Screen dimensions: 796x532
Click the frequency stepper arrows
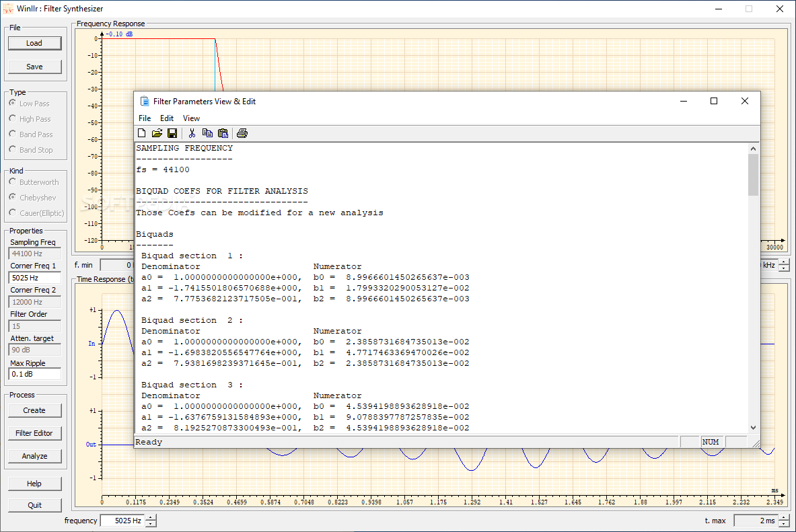(151, 521)
